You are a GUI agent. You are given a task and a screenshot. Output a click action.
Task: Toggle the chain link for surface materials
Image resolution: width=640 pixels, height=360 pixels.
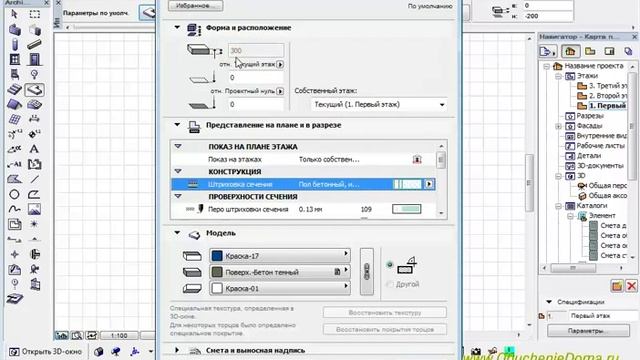(367, 271)
